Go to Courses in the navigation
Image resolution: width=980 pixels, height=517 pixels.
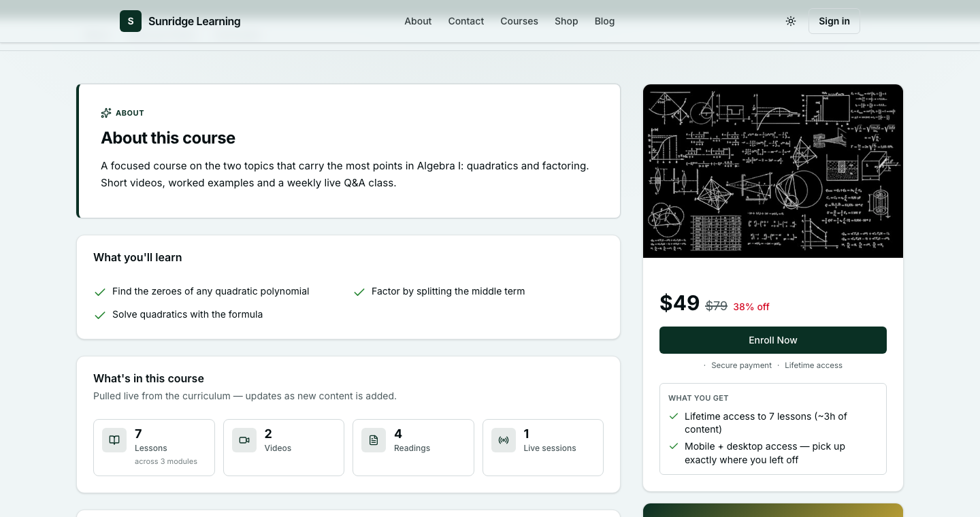(519, 21)
